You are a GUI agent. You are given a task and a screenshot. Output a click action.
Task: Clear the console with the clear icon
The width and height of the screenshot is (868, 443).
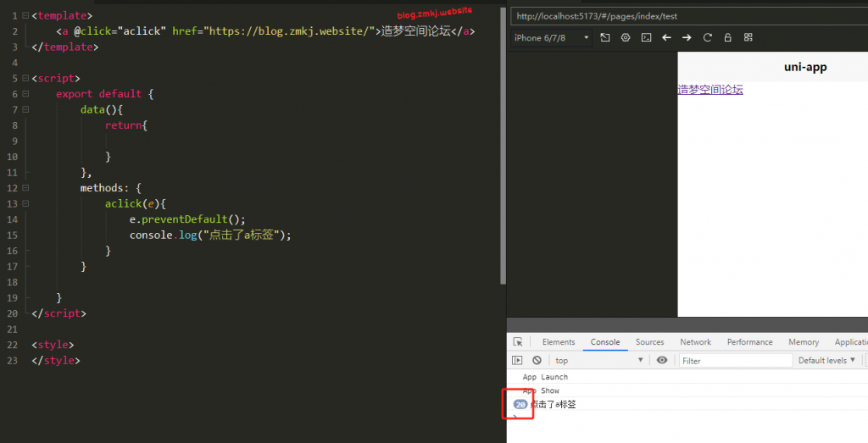537,361
